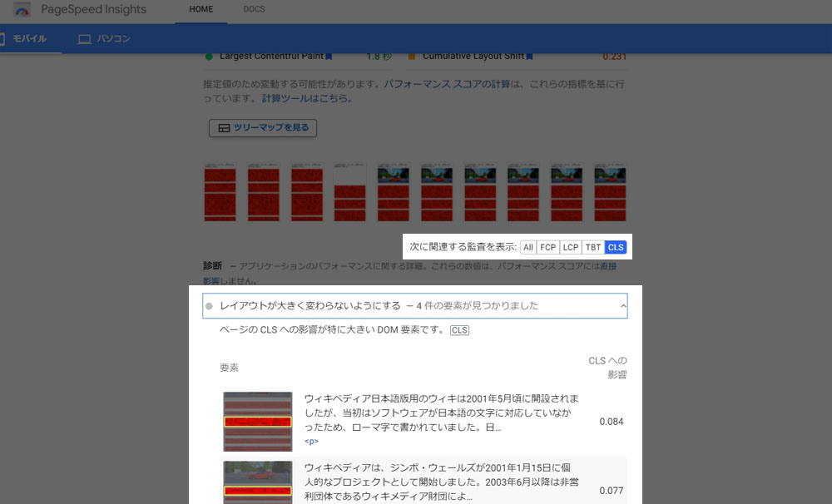The width and height of the screenshot is (832, 504).
Task: Click the ジンボ・ウェールズ element description
Action: pyautogui.click(x=442, y=482)
